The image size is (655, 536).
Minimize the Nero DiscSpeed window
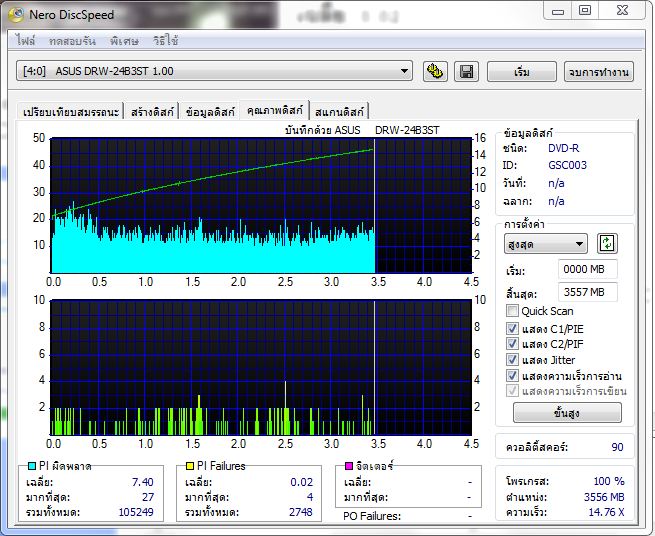coord(558,11)
